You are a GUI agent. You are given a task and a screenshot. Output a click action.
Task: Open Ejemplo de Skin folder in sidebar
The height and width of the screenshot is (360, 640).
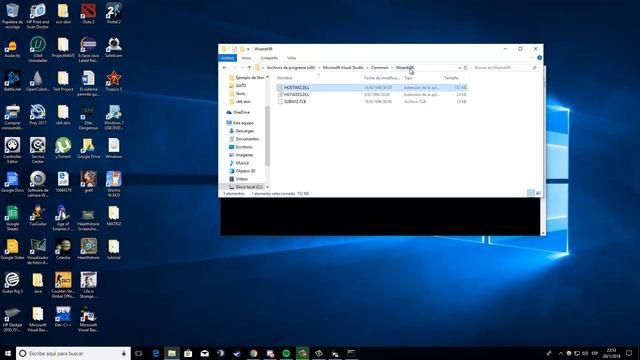246,78
